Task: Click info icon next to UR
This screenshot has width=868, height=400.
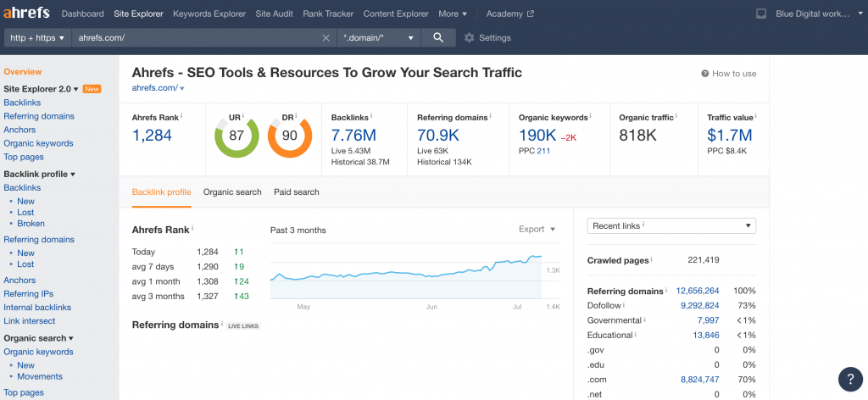Action: [243, 117]
